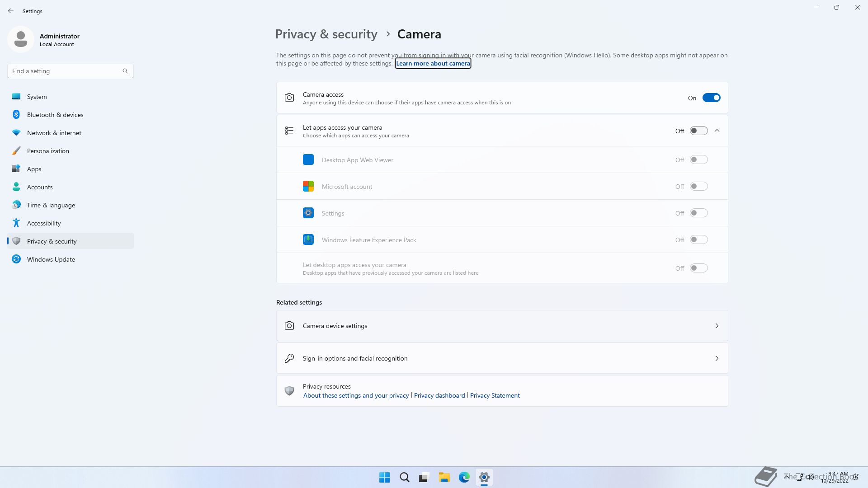
Task: Select Personalization in the sidebar
Action: pos(48,151)
